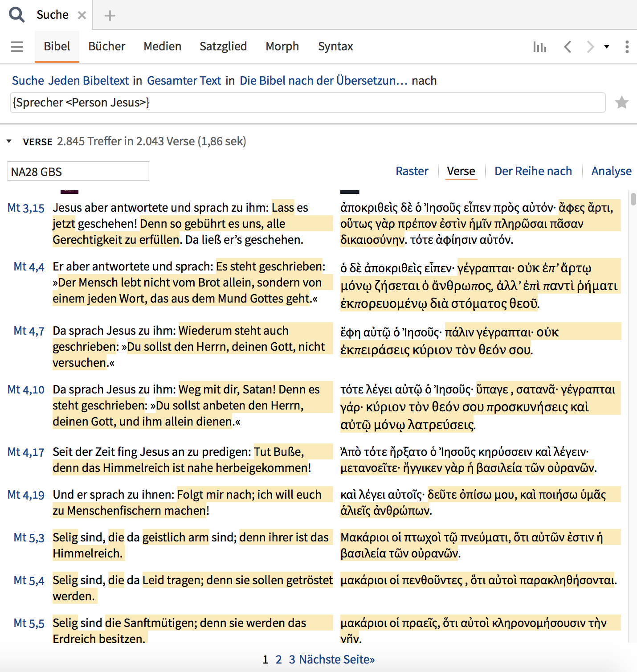Switch results to Analyse view
Screen dimensions: 637x672
click(x=611, y=171)
